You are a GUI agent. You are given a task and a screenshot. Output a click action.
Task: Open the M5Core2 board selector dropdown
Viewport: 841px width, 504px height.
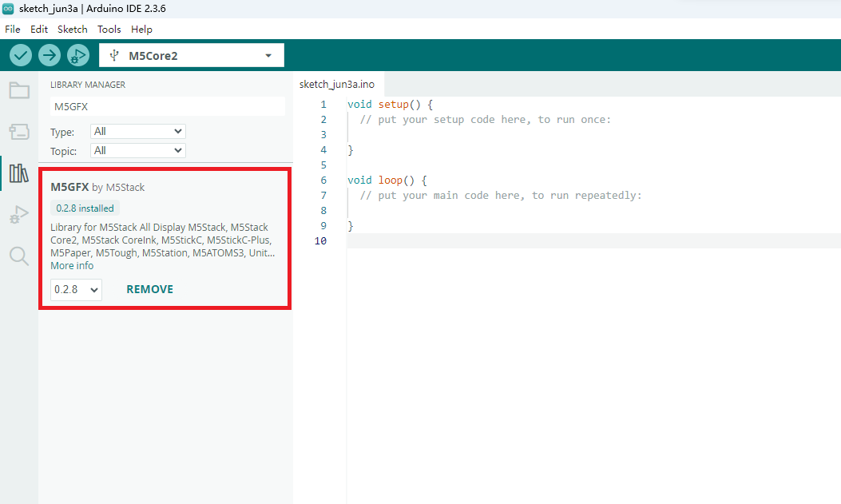[192, 55]
